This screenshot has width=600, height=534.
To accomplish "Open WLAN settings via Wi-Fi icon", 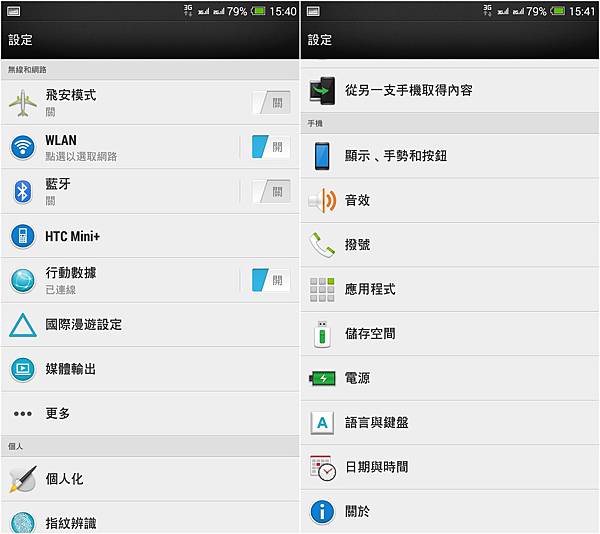I will [23, 147].
